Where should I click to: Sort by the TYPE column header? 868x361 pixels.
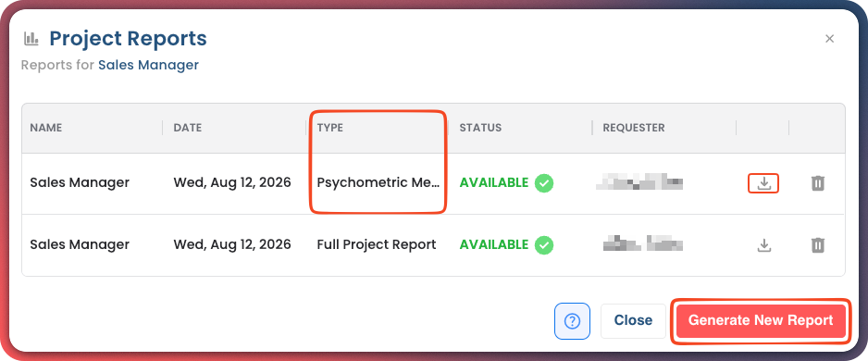pos(330,128)
